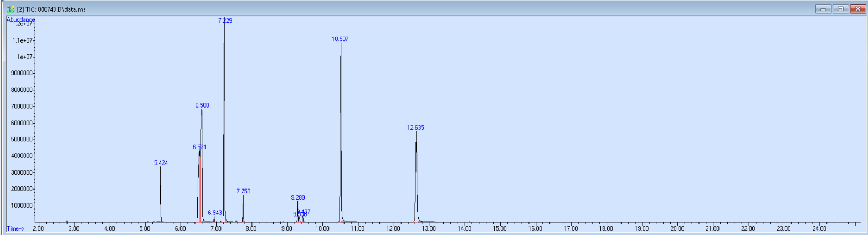Viewport: 868px width, 235px height.
Task: Click the 4.00 time axis value
Action: point(109,228)
